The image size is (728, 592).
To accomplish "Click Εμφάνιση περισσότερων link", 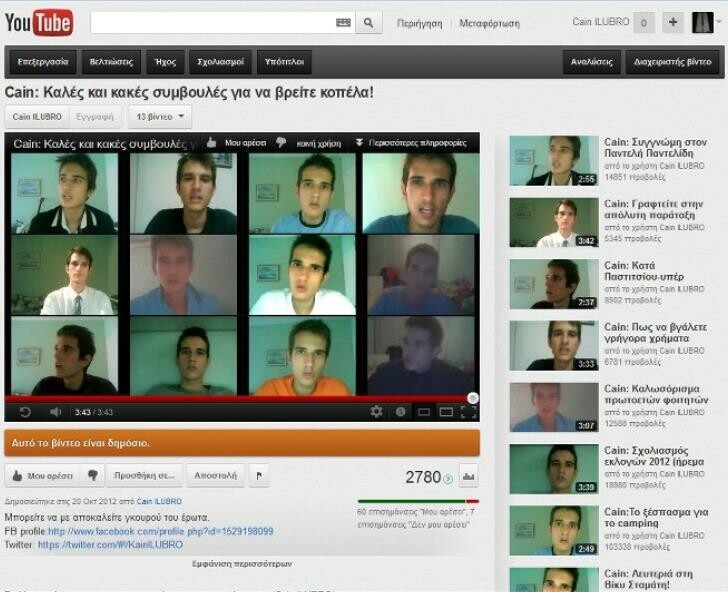I will [x=242, y=564].
